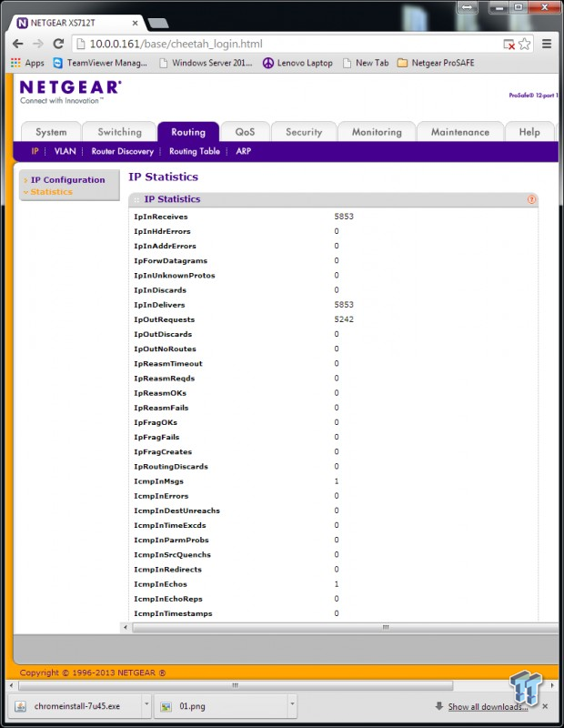
Task: Open dropdown arrow for chromeinstall-7u45.exe
Action: [146, 704]
